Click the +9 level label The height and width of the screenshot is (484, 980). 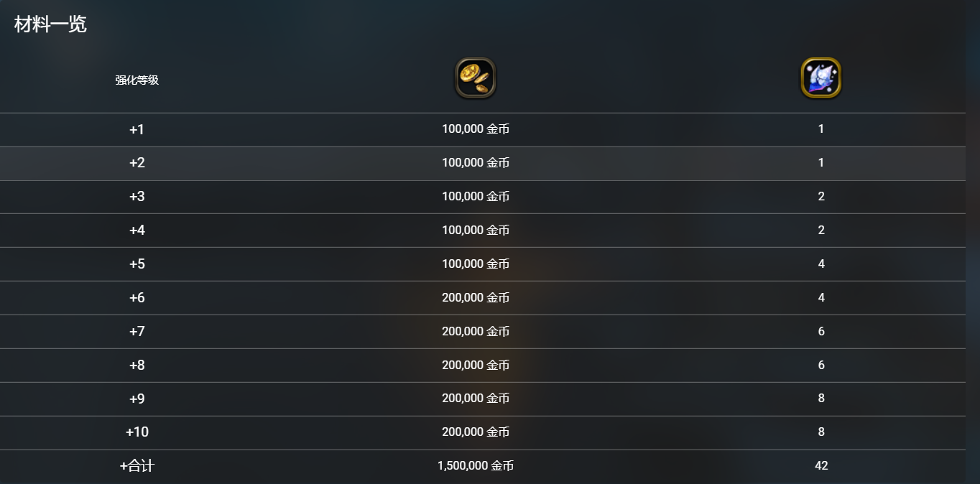tap(137, 399)
